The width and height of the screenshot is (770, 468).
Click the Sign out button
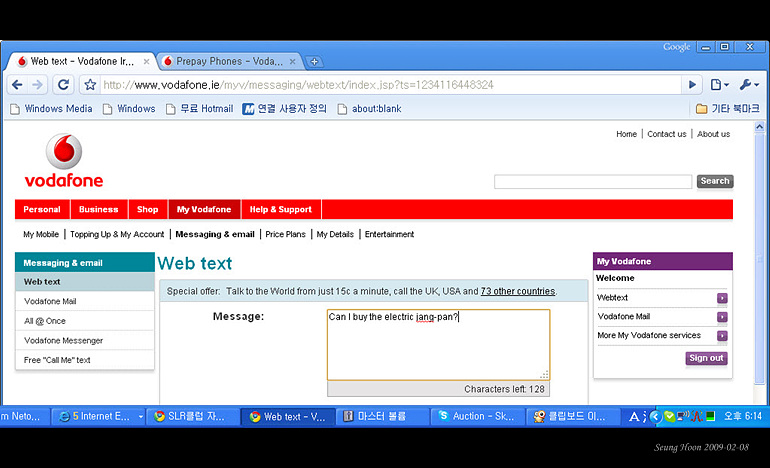[x=706, y=358]
